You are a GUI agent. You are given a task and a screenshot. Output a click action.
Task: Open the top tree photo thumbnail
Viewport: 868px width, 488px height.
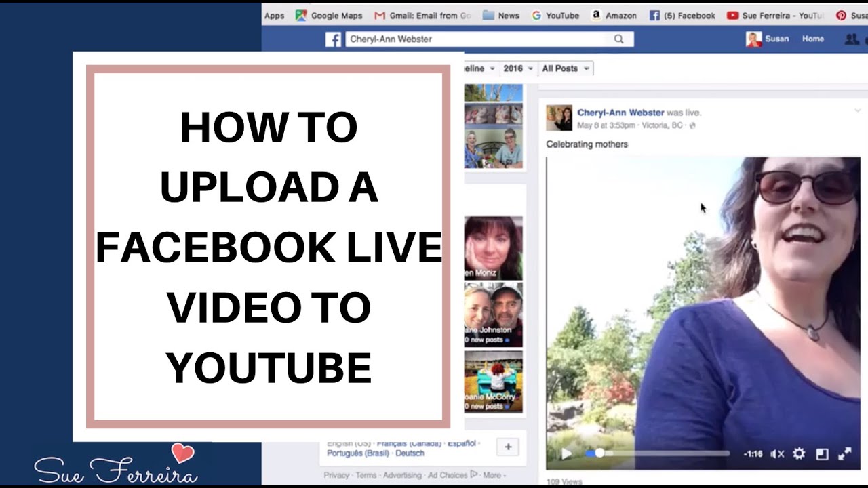(493, 93)
